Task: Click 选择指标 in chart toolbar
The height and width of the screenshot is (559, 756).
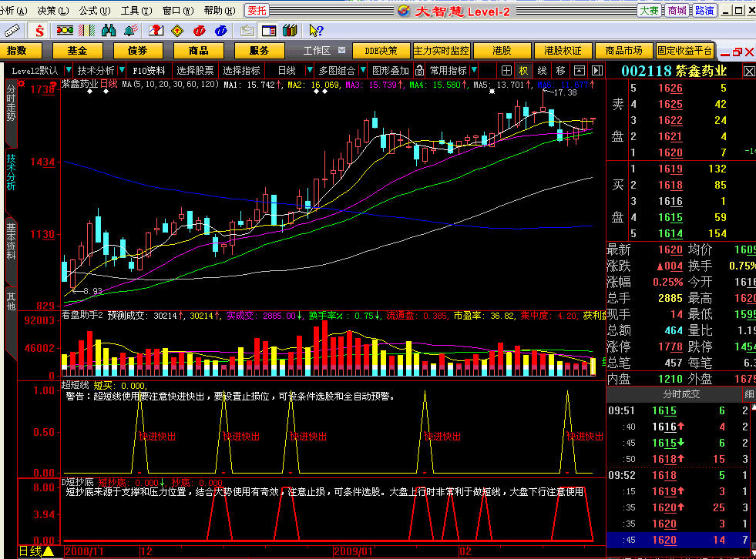Action: pyautogui.click(x=241, y=70)
